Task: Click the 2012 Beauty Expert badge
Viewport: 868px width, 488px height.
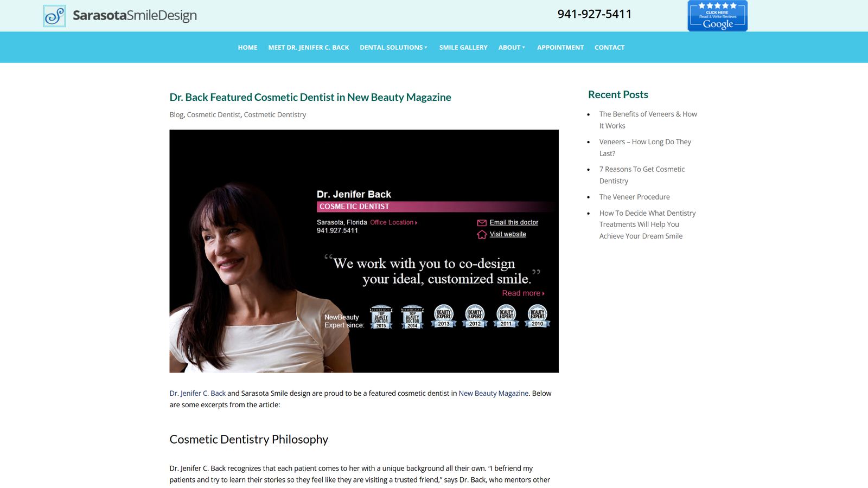Action: (x=475, y=316)
